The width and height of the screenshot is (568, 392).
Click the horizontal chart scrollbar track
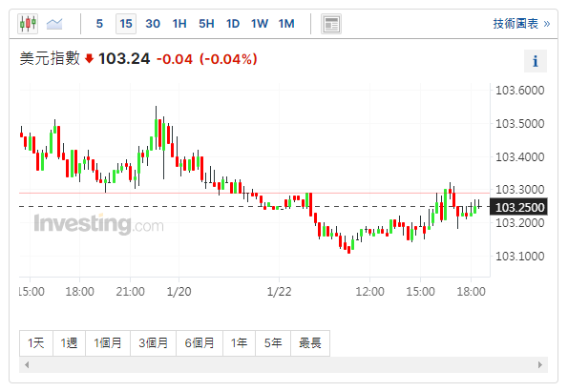pyautogui.click(x=284, y=365)
